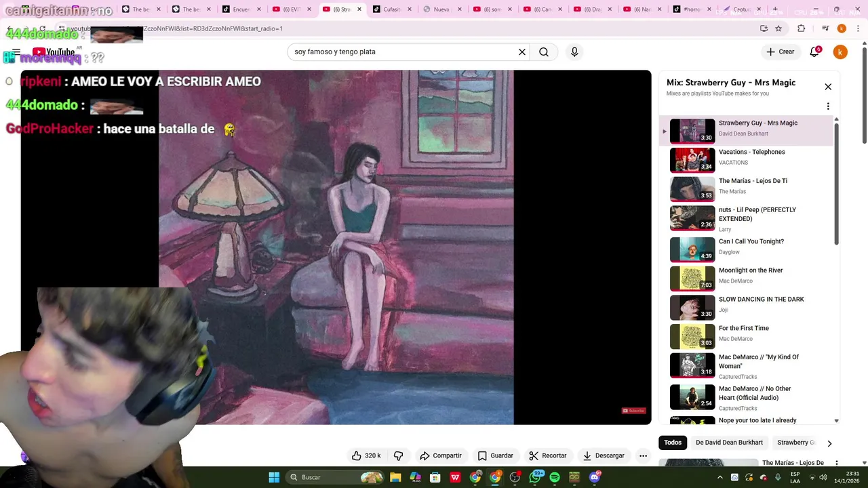Screen dimensions: 868x488
Task: Click the ESP LAA language indicator
Action: point(795,477)
